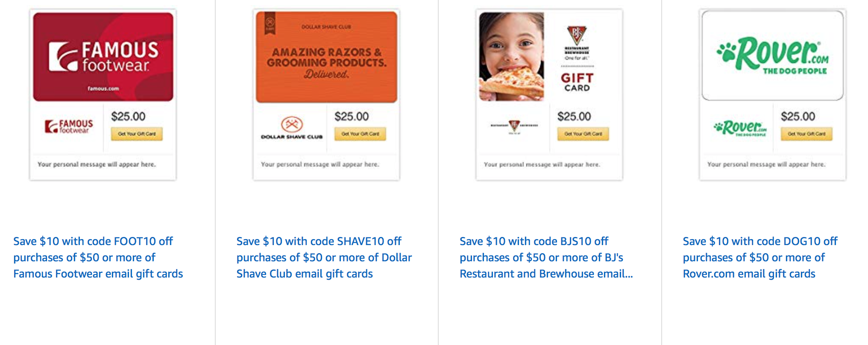The height and width of the screenshot is (345, 868).
Task: Click the $25.00 price on Famous Footwear card
Action: (128, 116)
